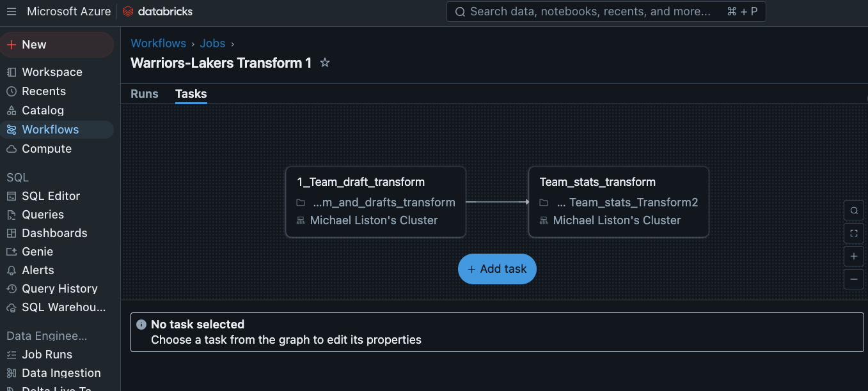Click the Job Runs list icon

12,355
